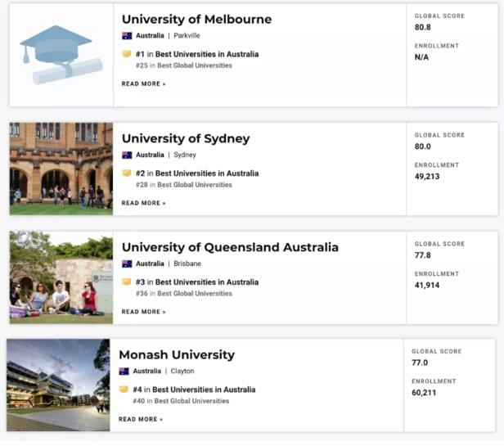Open the University of Melbourne title link
The height and width of the screenshot is (446, 504).
[196, 20]
